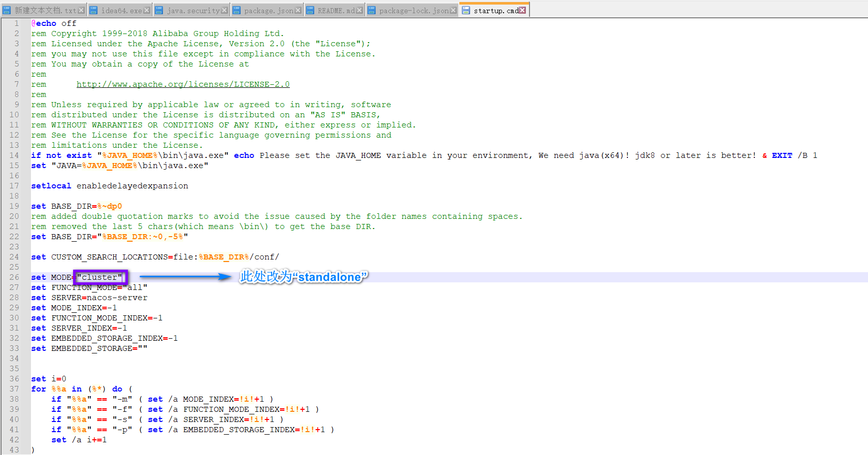Close the package-lock.json tab

pyautogui.click(x=453, y=10)
